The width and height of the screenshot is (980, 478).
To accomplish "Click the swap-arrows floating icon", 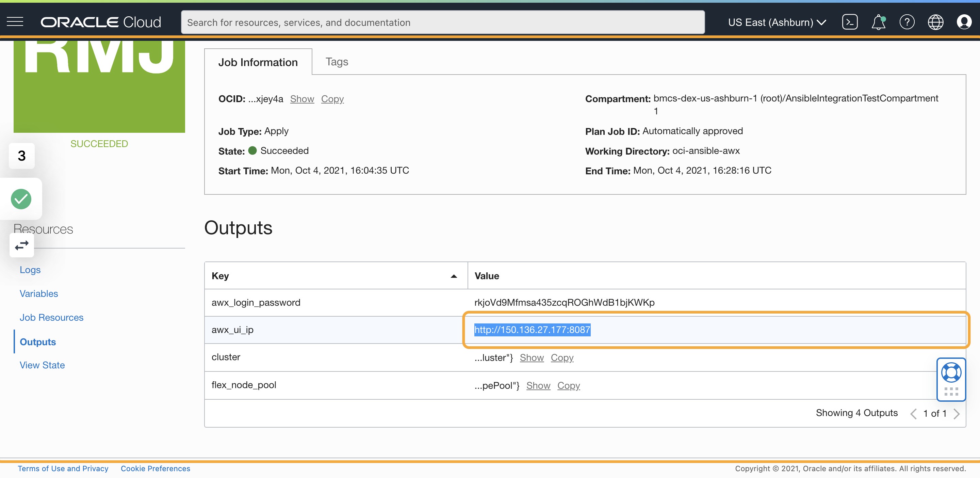I will pos(22,245).
